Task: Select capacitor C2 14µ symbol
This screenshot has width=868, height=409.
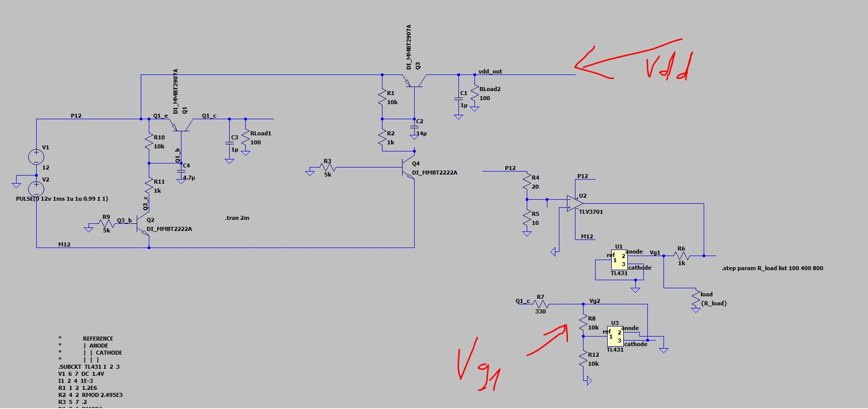Action: (414, 127)
